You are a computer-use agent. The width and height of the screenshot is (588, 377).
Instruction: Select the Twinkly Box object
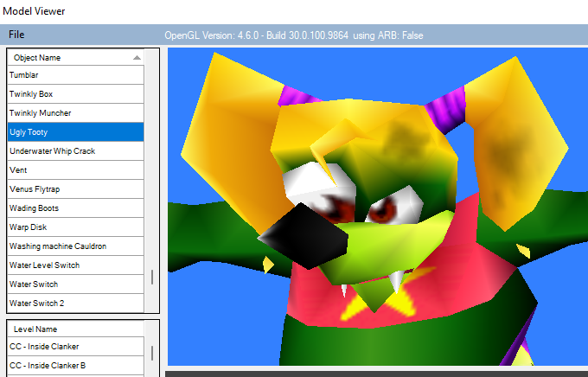(x=75, y=93)
